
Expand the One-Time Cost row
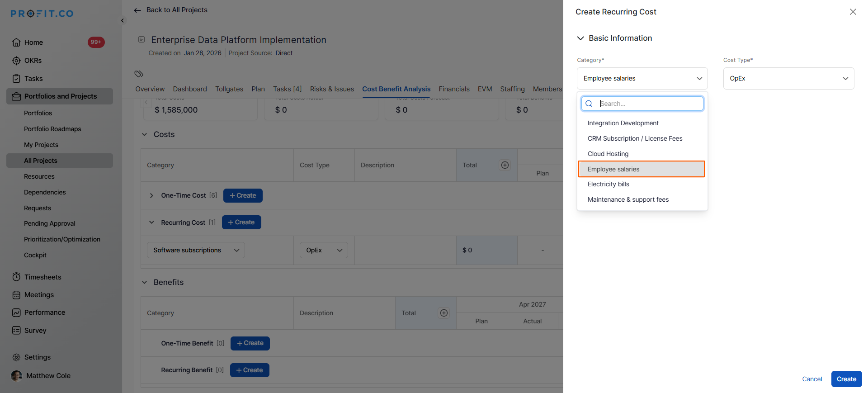coord(151,195)
